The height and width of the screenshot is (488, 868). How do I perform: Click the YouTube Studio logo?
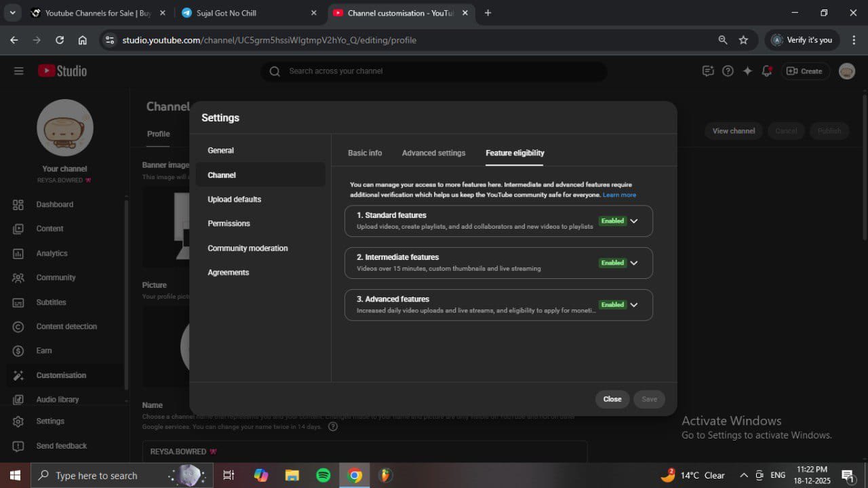click(x=62, y=71)
